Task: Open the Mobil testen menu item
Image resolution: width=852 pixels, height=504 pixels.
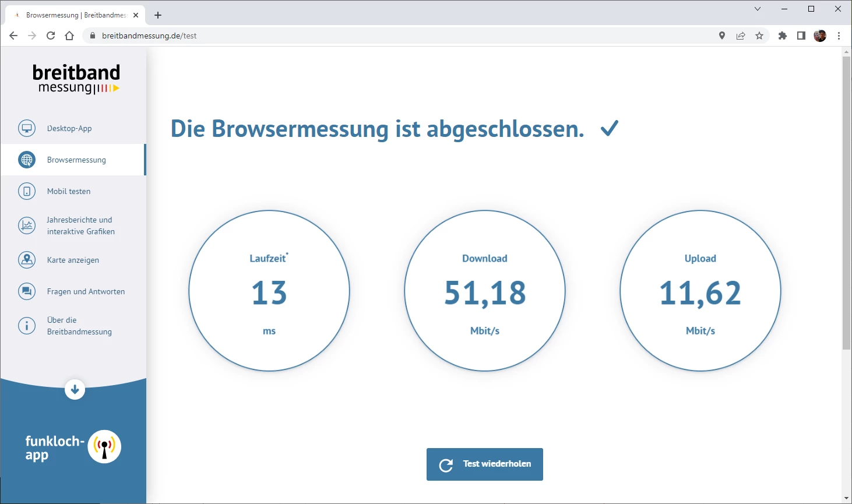Action: 73,191
